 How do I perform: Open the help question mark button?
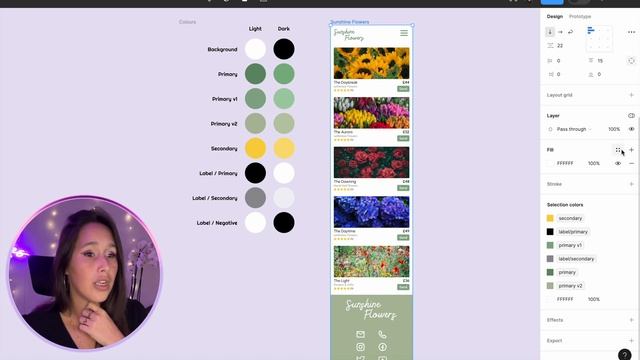pyautogui.click(x=624, y=354)
